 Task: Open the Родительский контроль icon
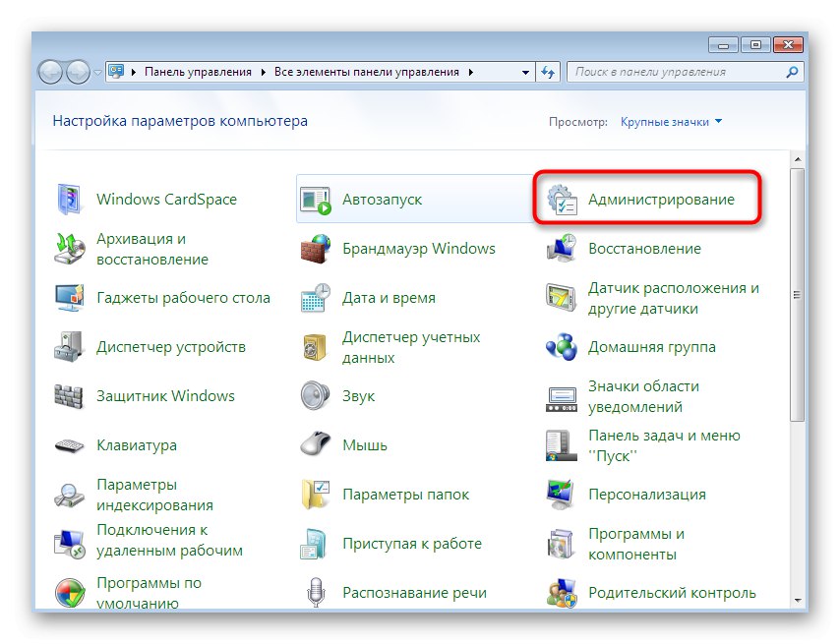(x=562, y=593)
